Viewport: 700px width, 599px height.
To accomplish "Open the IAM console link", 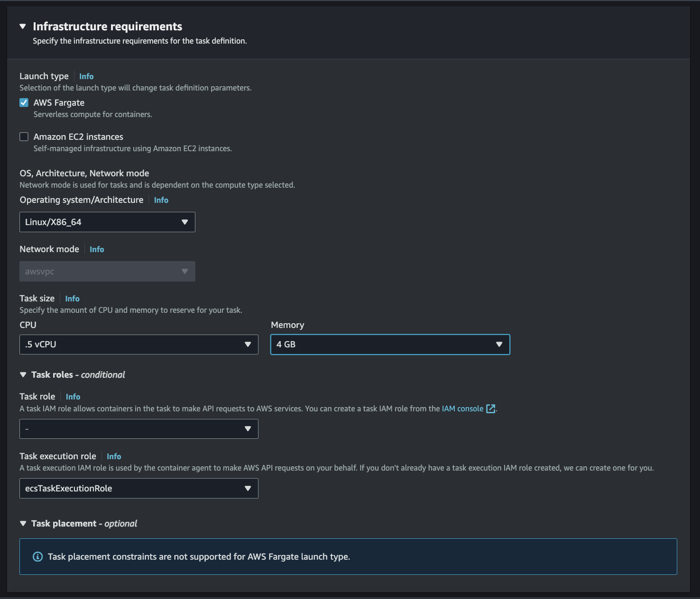I will (462, 408).
